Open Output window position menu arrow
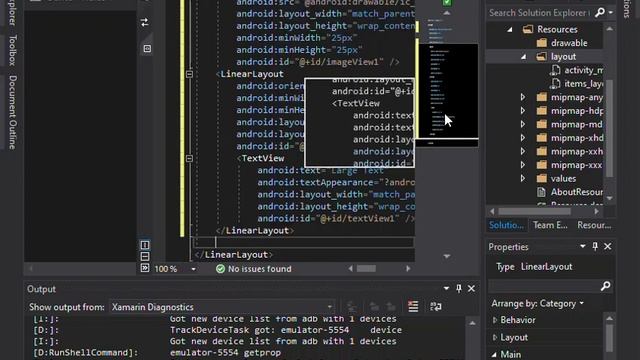The width and height of the screenshot is (640, 360). pos(446,289)
